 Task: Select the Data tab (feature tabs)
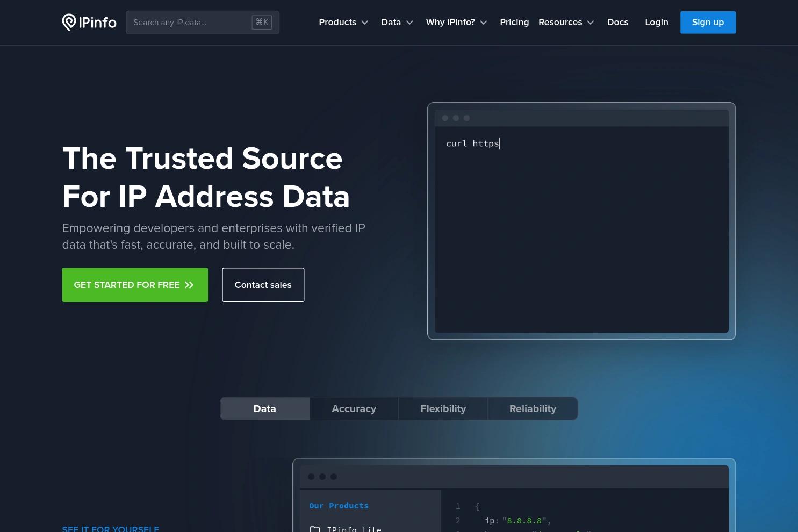coord(265,408)
